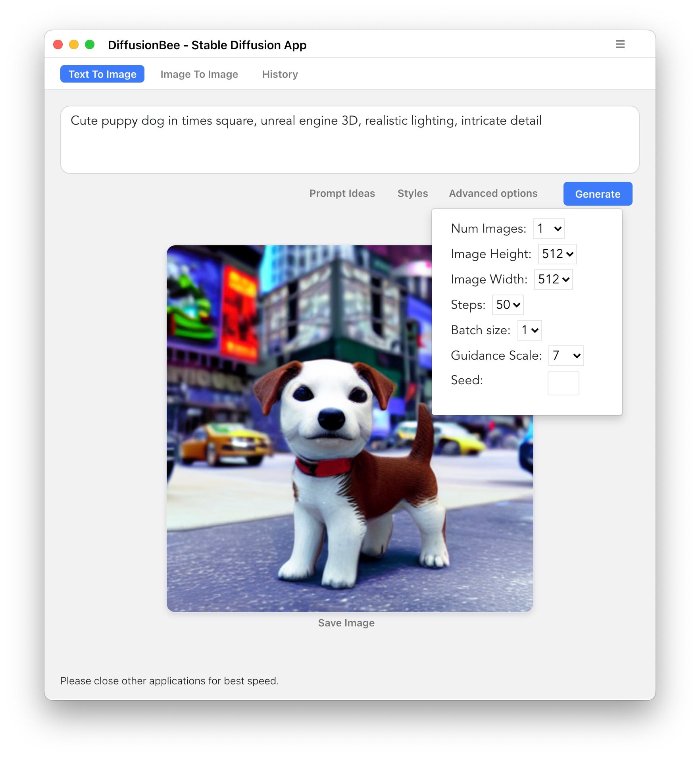Click the Generate button
This screenshot has width=700, height=759.
pos(598,194)
